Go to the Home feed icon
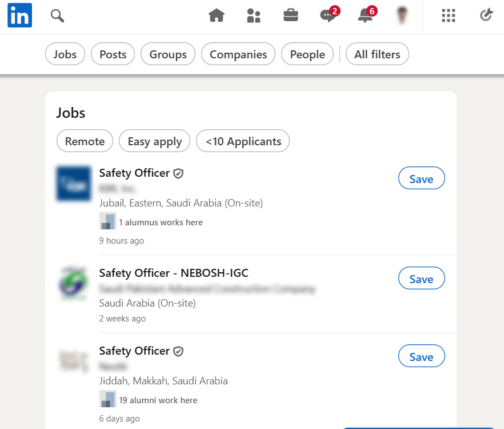Screen dimensions: 504x429 pyautogui.click(x=217, y=16)
